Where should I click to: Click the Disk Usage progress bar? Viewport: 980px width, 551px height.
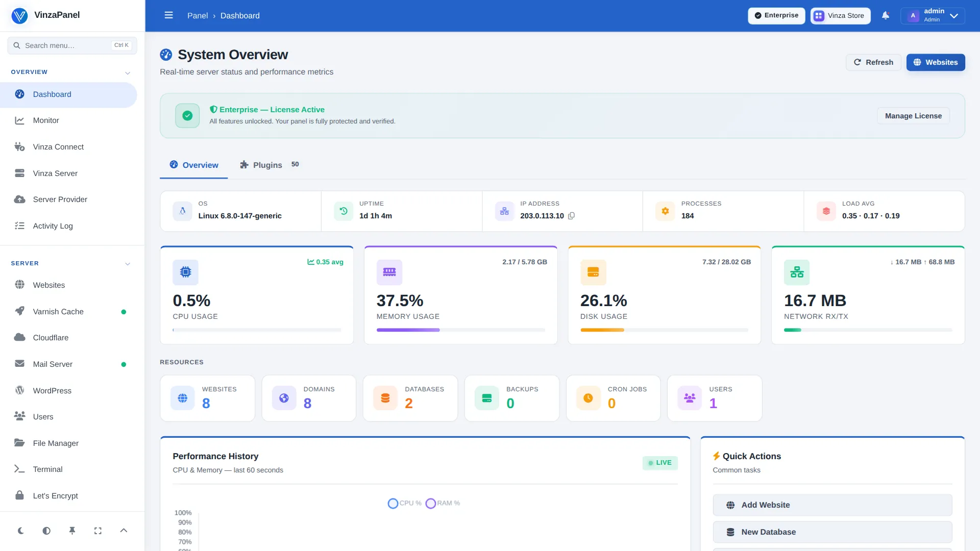tap(665, 330)
